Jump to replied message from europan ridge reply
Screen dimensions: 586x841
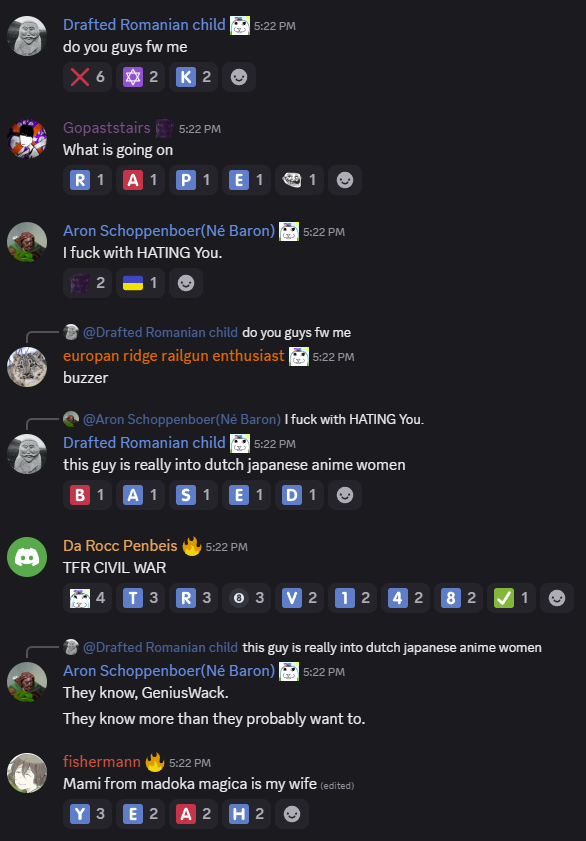[217, 333]
